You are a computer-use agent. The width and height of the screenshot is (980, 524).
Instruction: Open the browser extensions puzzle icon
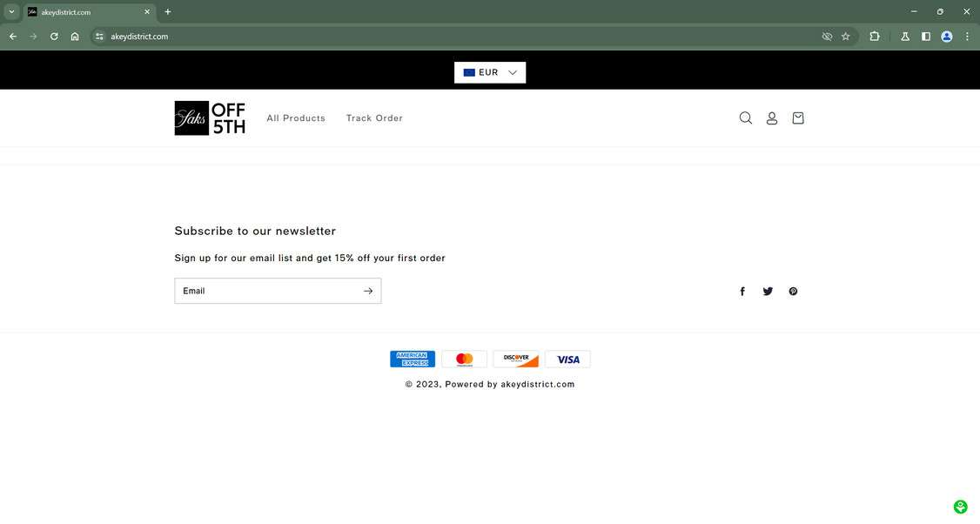click(x=875, y=37)
